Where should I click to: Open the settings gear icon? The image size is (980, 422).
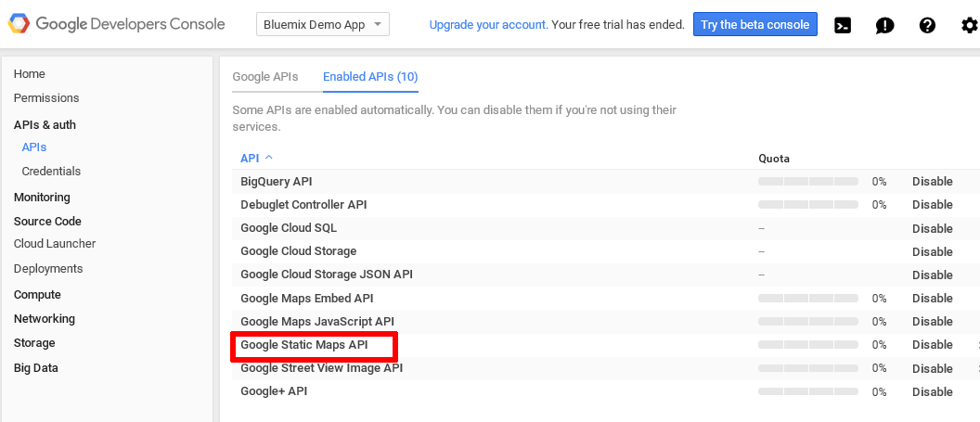(x=970, y=25)
